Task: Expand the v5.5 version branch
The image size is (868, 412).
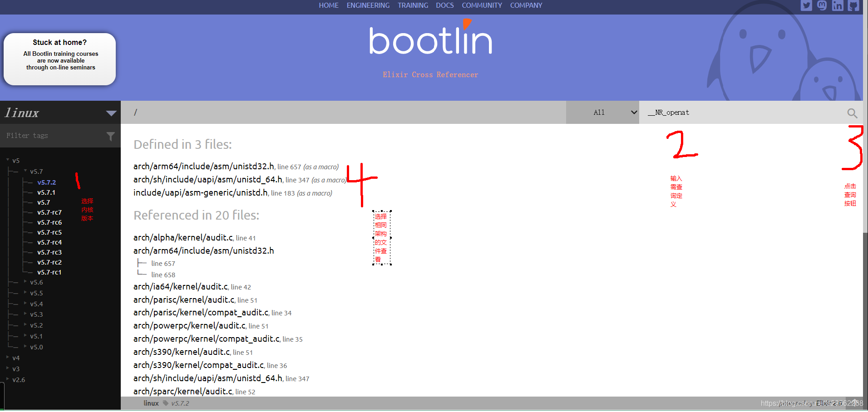Action: pos(25,293)
